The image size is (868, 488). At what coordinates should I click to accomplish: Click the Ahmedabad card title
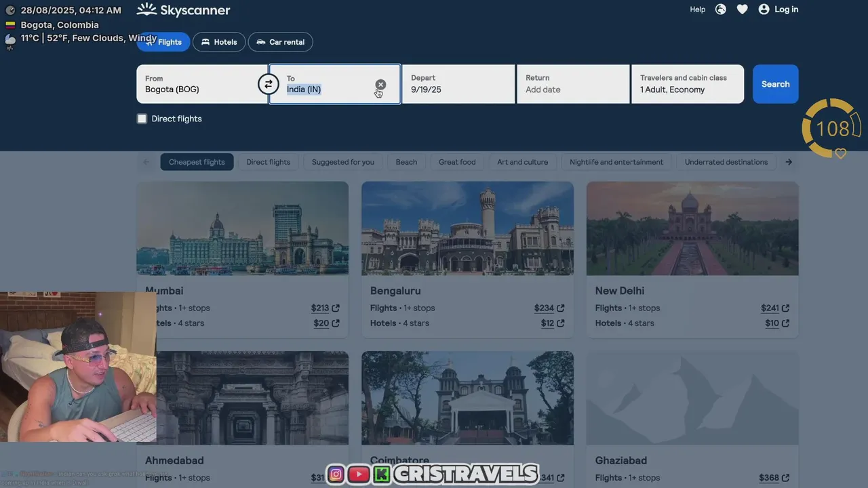point(174,460)
